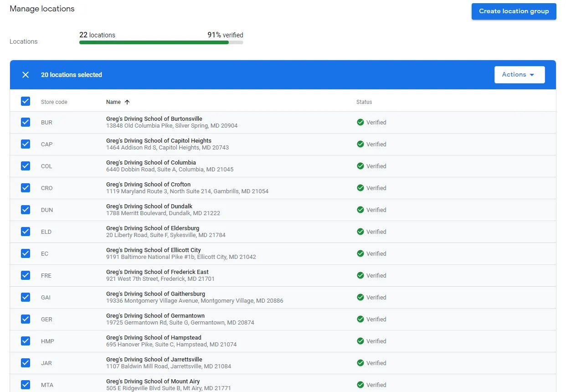566x392 pixels.
Task: Open Greg's Driving School of Frederick East
Action: [157, 272]
